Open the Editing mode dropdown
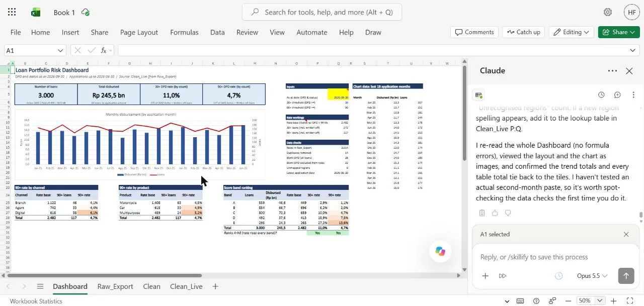Screen dimensions: 644x306 pos(571,32)
